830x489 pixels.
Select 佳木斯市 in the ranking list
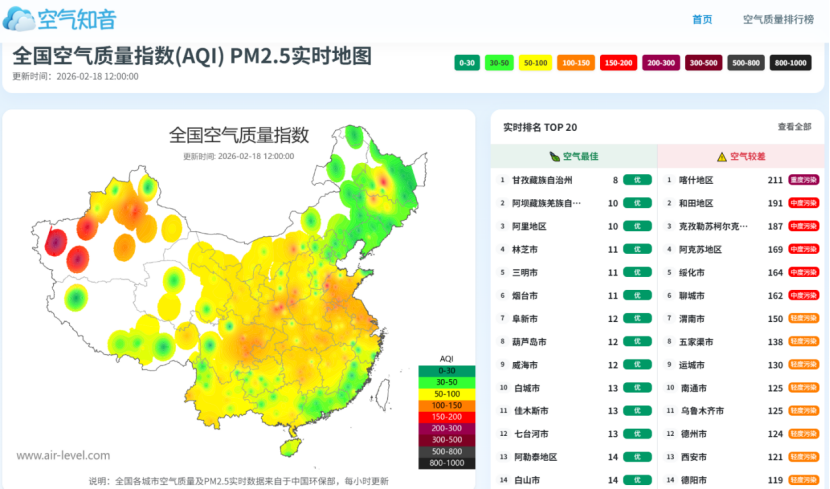point(531,411)
